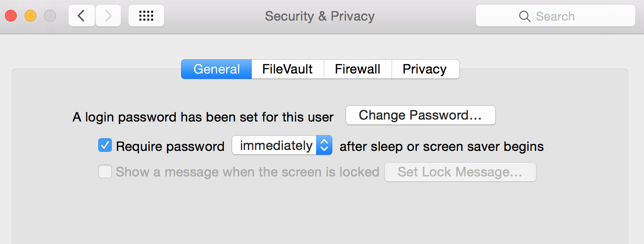Switch to the Privacy tab
The height and width of the screenshot is (244, 644).
pos(425,69)
